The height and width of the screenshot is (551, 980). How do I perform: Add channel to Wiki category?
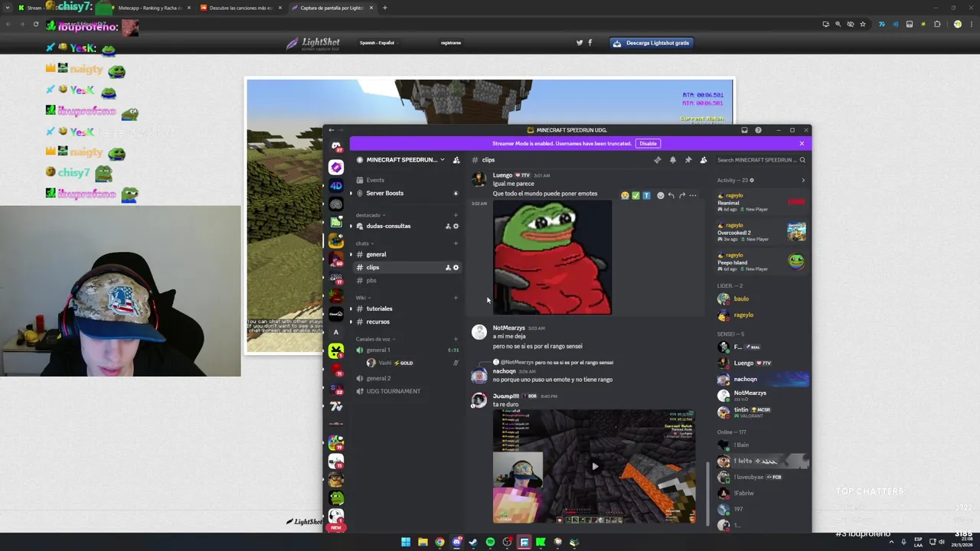(456, 298)
